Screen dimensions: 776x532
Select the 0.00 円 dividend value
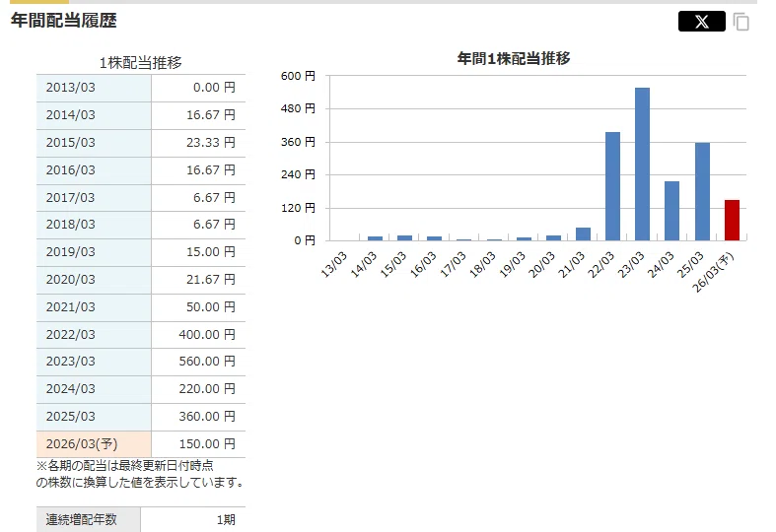pyautogui.click(x=198, y=88)
